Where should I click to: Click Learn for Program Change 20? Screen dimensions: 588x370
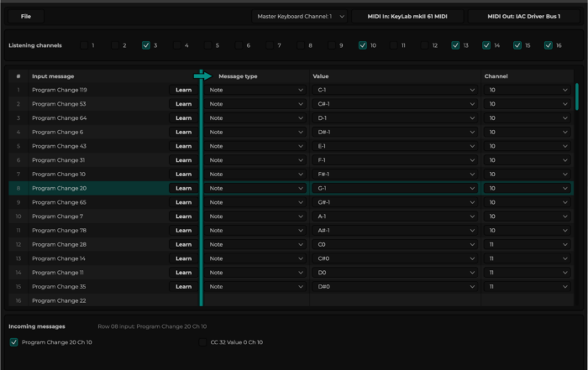(183, 188)
